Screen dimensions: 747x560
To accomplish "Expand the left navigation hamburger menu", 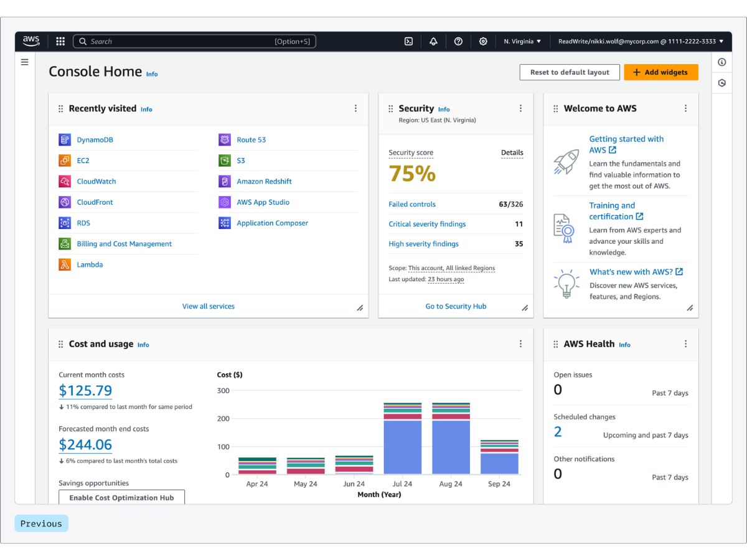I will 25,62.
